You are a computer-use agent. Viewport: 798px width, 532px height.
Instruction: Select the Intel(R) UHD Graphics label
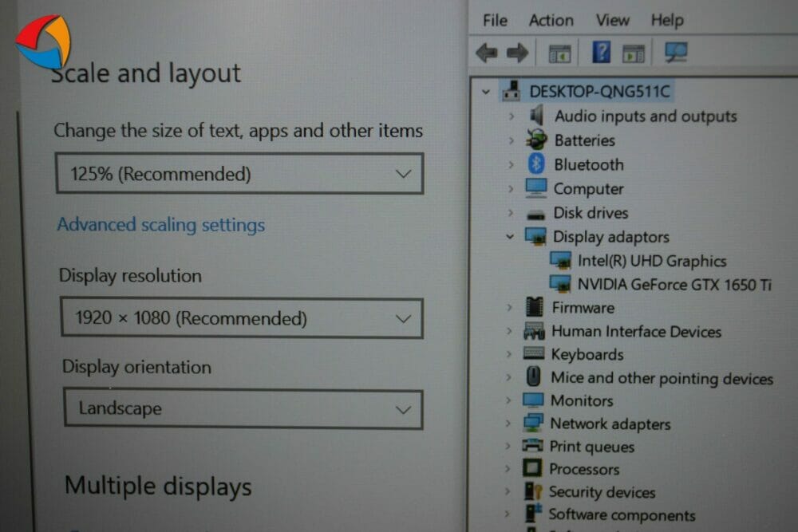coord(652,261)
